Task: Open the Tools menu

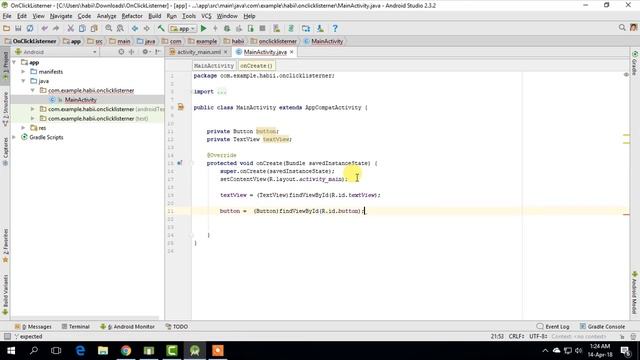Action: [189, 16]
